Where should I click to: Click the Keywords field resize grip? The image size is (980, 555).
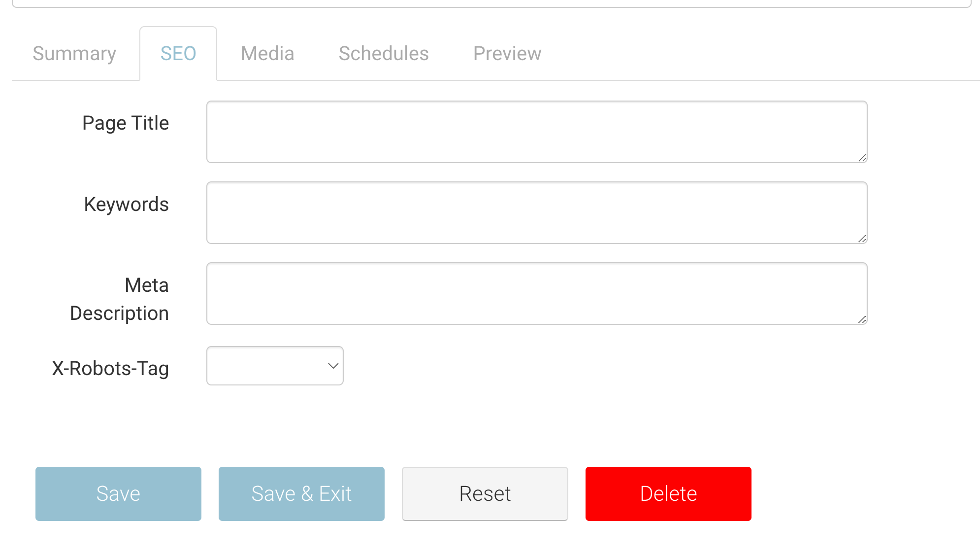click(x=862, y=239)
